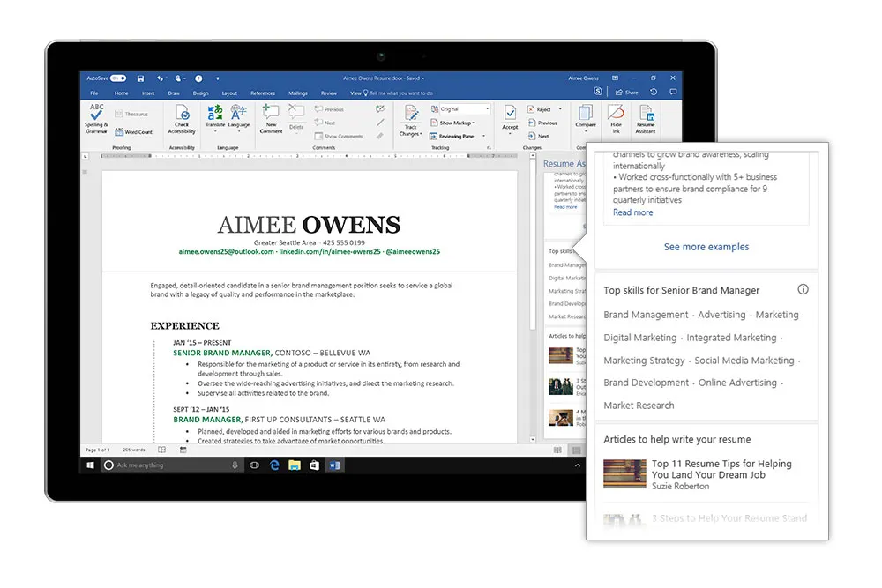Screen dimensions: 882x588
Task: Switch to the Mailings ribbon tab
Action: tap(297, 93)
